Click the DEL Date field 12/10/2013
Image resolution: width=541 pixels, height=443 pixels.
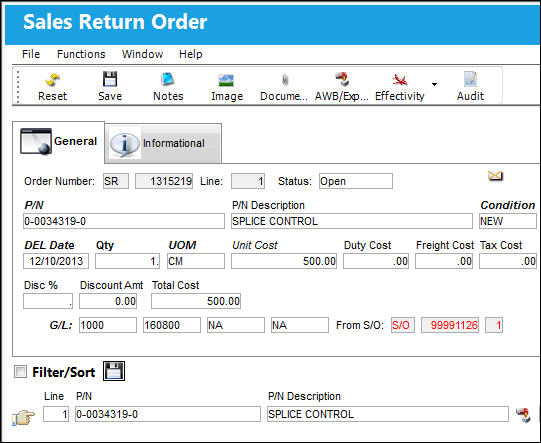(x=56, y=261)
